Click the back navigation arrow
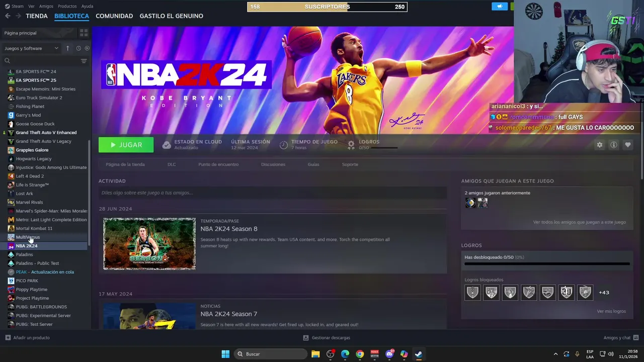This screenshot has width=644, height=362. point(8,16)
